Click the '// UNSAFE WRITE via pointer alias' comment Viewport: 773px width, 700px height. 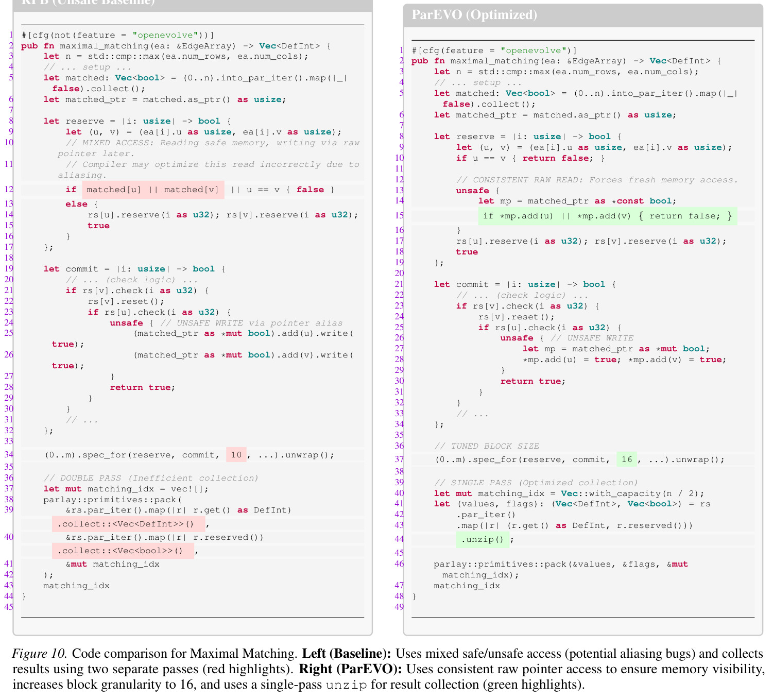pyautogui.click(x=251, y=323)
